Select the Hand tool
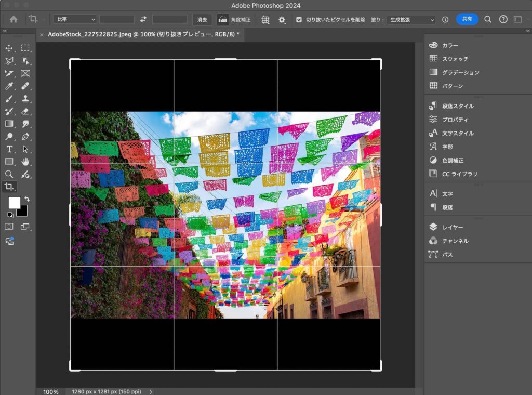 point(25,162)
